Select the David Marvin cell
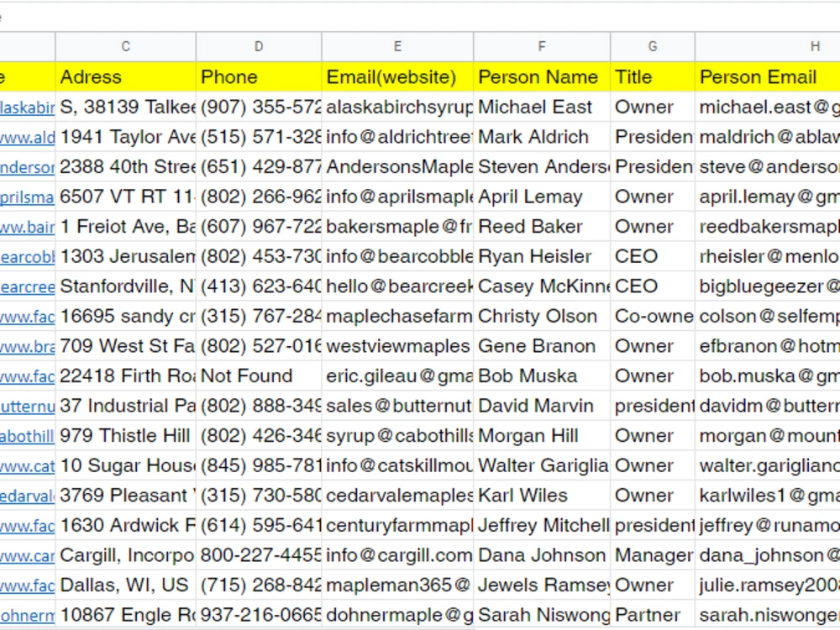Screen dimensions: 840x630 [542, 406]
